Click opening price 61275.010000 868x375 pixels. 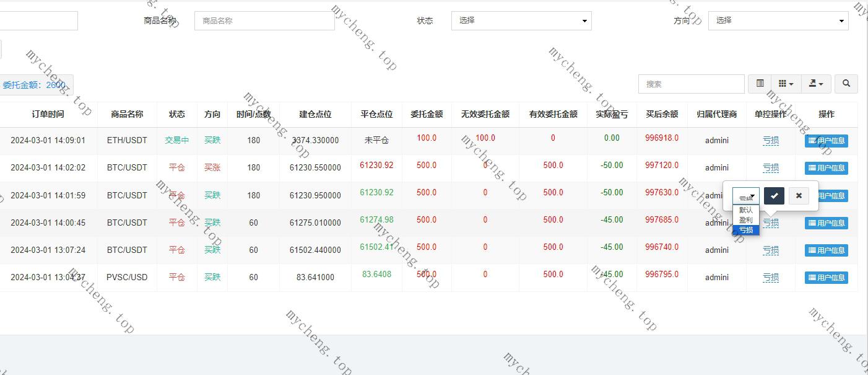click(315, 223)
